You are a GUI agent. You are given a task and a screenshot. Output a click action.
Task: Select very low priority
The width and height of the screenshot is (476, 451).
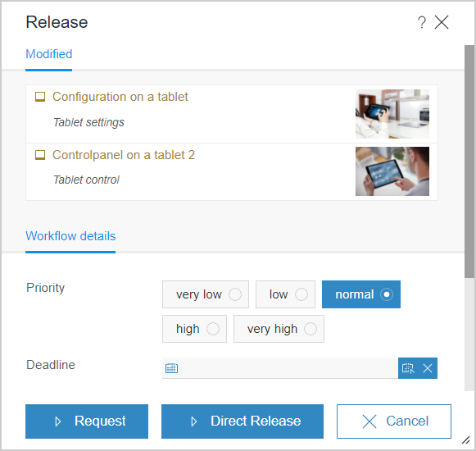tap(206, 294)
